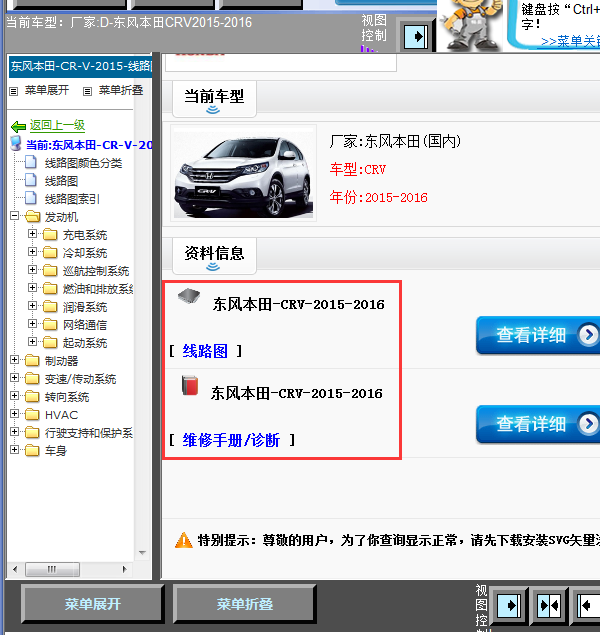Open the 当前车型 tab

click(214, 99)
